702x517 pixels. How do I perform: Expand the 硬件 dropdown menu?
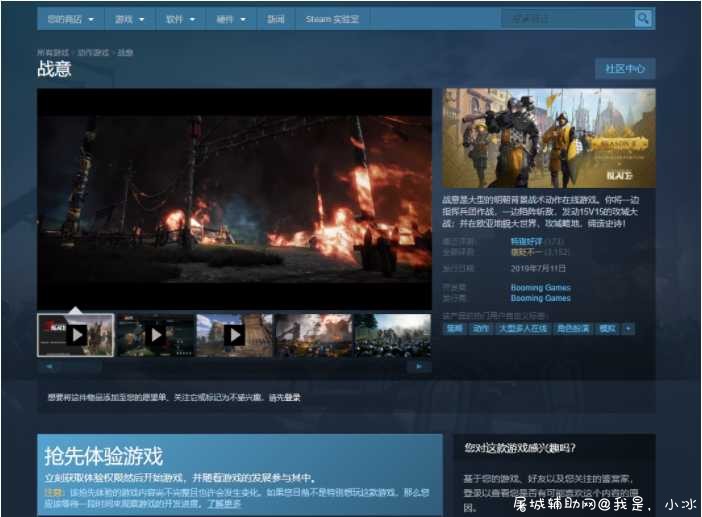[x=231, y=19]
